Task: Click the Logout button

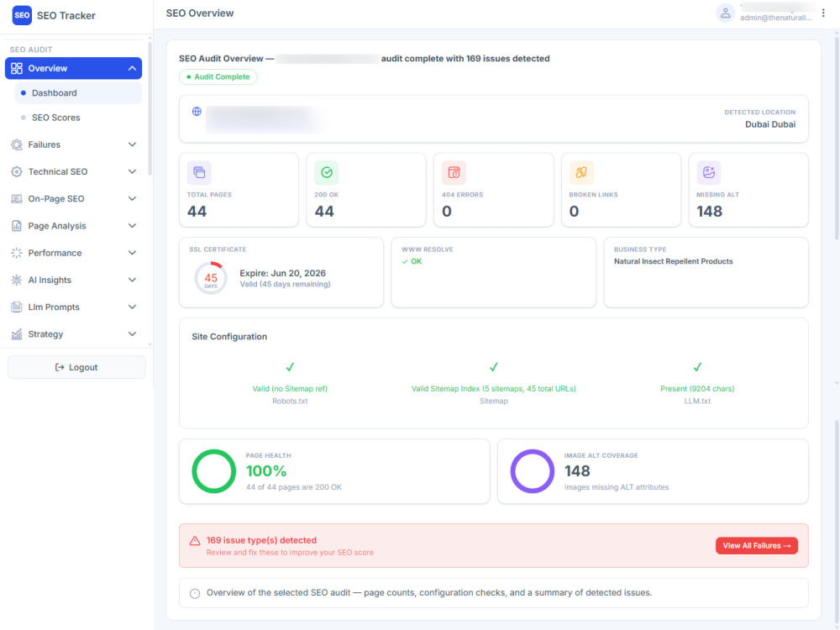Action: tap(76, 368)
